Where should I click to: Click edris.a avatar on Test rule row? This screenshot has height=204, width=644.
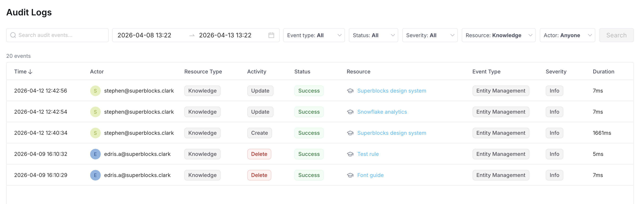95,154
